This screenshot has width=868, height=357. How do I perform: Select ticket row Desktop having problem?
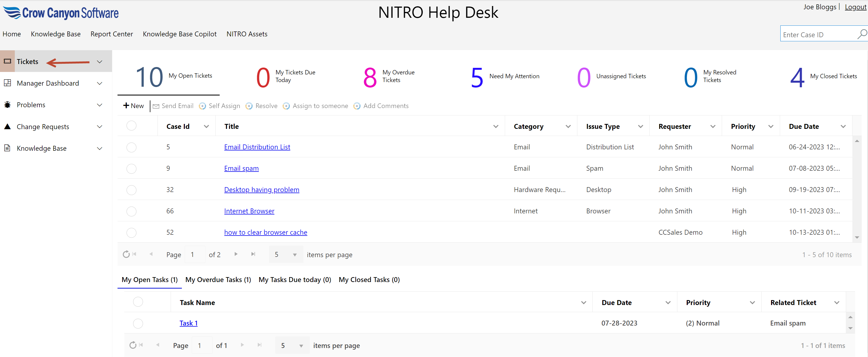point(131,190)
